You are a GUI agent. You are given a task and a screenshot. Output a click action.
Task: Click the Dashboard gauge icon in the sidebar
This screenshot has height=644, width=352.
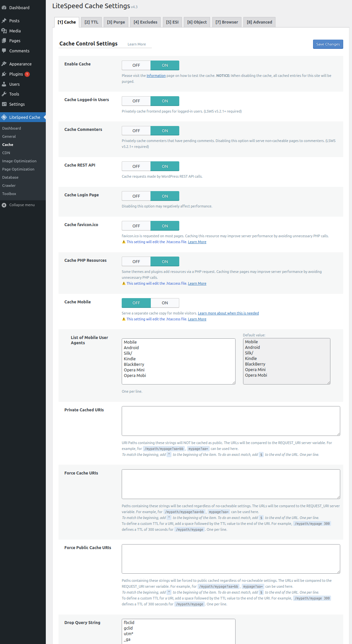click(x=4, y=8)
